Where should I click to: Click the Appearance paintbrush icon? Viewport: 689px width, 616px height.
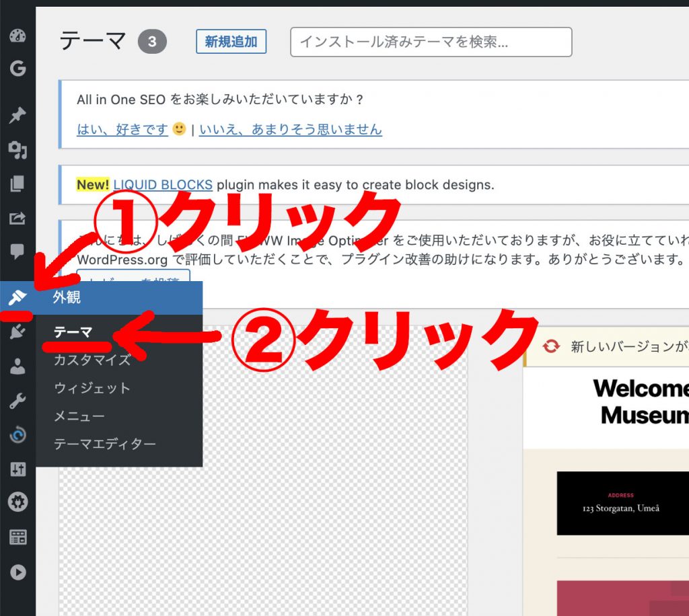[x=17, y=297]
